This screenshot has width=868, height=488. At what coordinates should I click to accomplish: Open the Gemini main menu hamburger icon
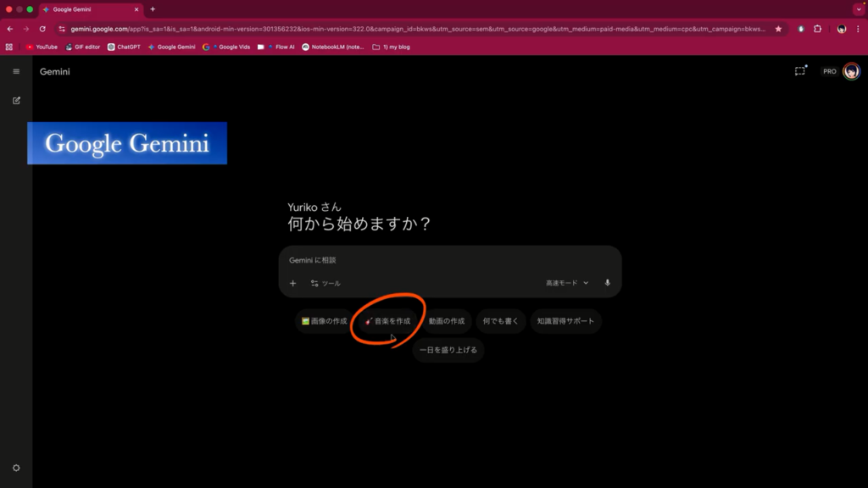[x=16, y=72]
